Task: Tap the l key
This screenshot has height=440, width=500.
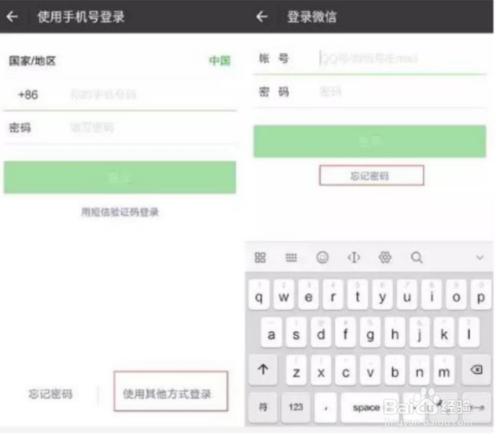Action: coord(469,333)
